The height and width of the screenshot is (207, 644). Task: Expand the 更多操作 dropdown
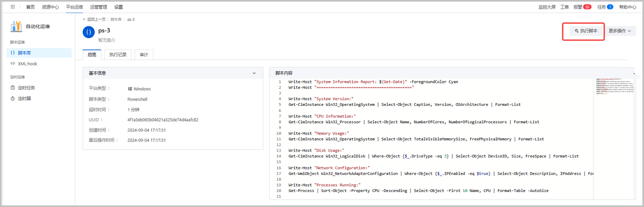(621, 31)
